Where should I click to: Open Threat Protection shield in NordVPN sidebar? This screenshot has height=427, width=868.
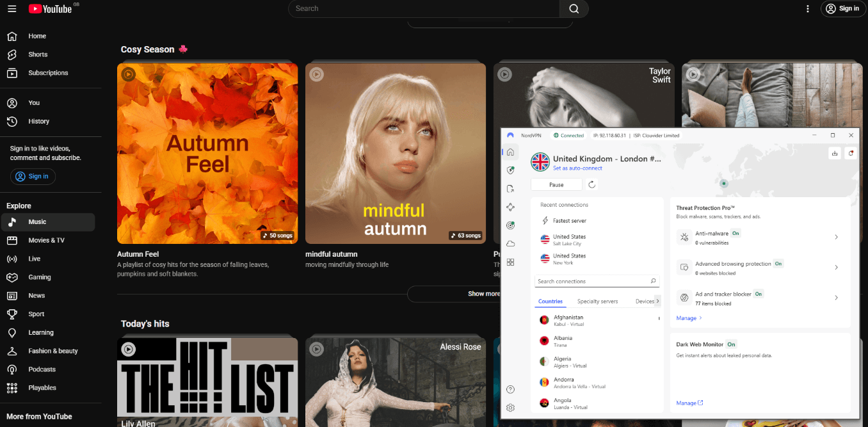510,170
